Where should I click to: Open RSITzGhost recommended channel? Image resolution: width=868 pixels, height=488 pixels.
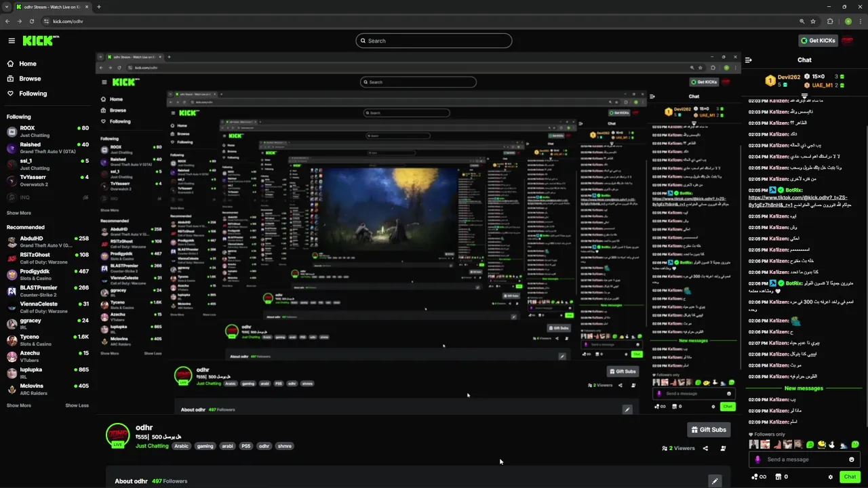click(x=47, y=258)
